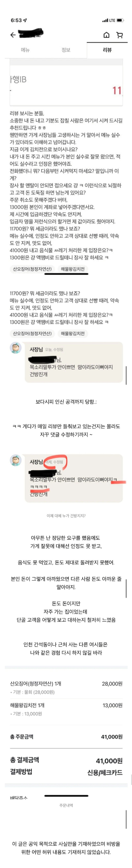The height and width of the screenshot is (868, 132).
Task: Tap 해물왕김치전 tag partly covered by black bar
Action: (x=73, y=269)
